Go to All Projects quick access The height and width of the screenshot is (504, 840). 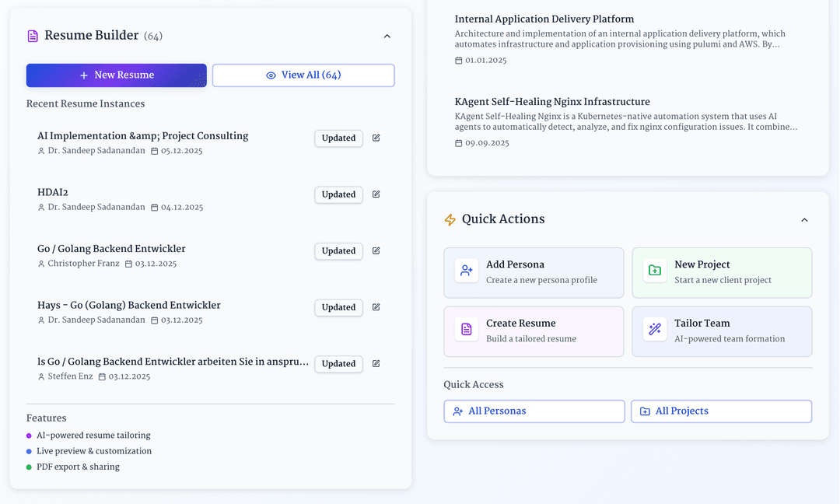tap(721, 411)
